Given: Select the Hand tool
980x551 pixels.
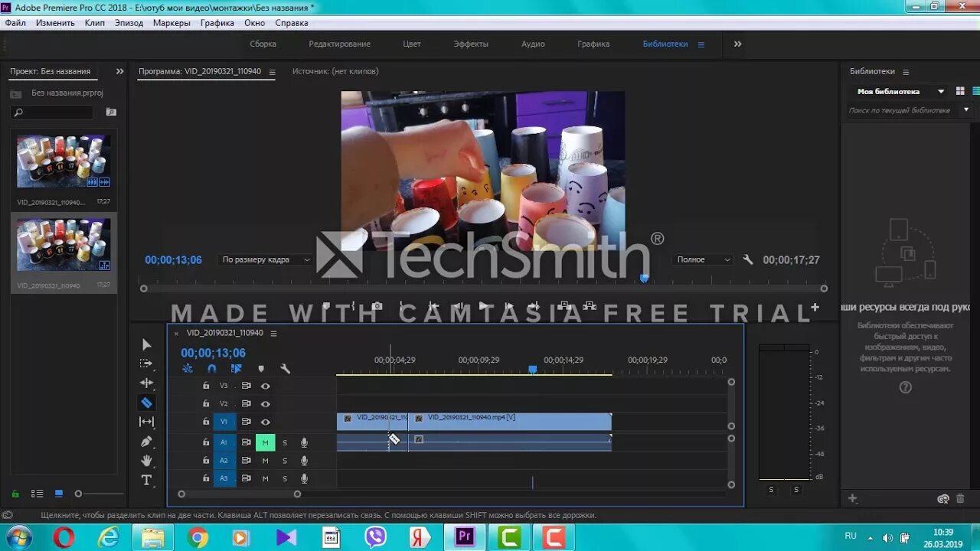Looking at the screenshot, I should (146, 461).
